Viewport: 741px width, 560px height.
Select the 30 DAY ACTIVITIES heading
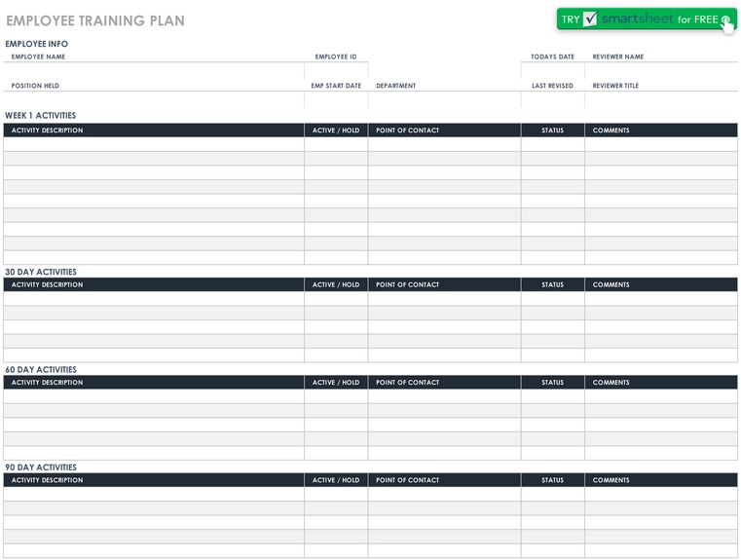(x=41, y=272)
